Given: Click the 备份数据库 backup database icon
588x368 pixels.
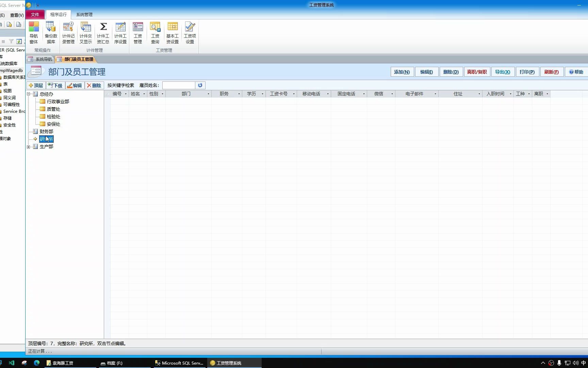Looking at the screenshot, I should point(51,32).
